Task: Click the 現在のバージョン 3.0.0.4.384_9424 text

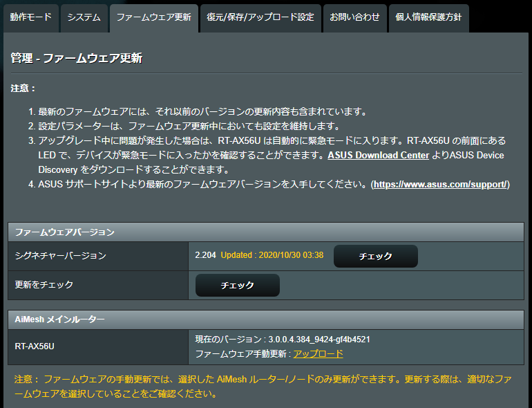Action: point(283,339)
